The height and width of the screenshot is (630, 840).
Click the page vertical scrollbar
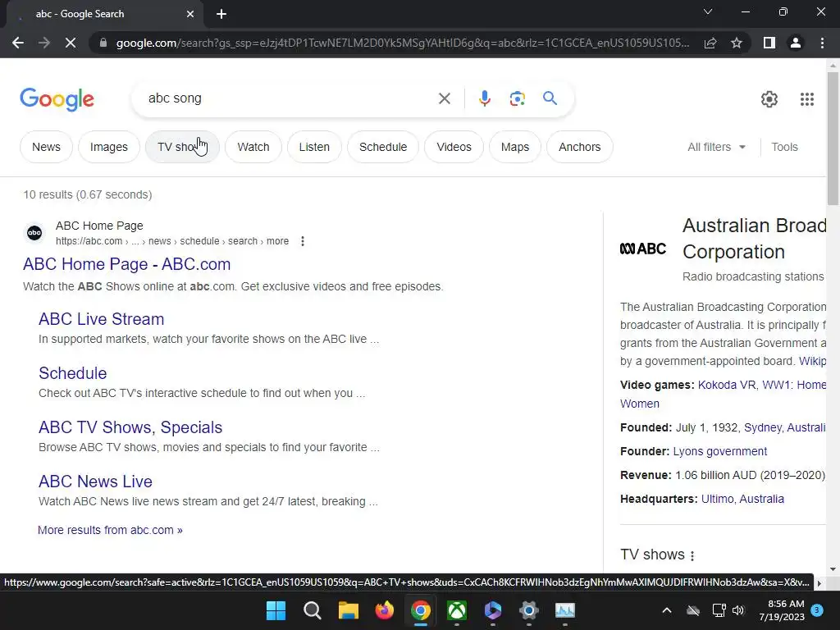click(x=833, y=138)
